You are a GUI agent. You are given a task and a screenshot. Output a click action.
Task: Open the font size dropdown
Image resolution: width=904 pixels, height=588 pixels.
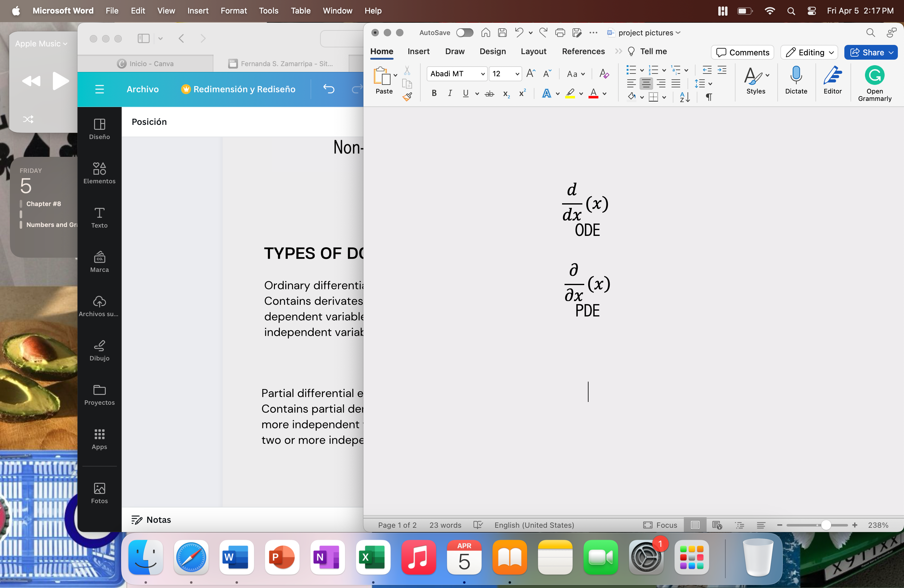coord(517,74)
